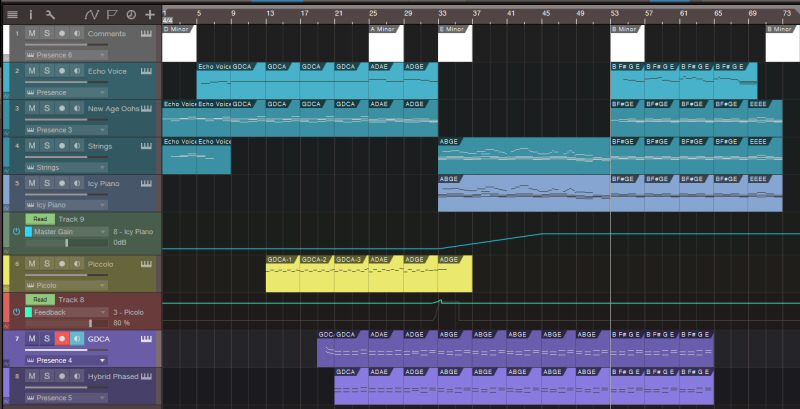
Task: Select the yellow GDCA-1 Piccolo clip
Action: pos(283,274)
